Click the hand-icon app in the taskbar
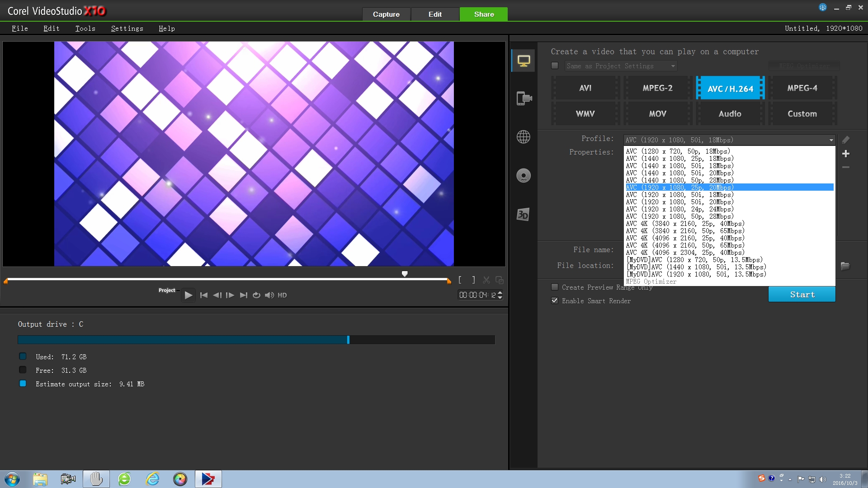This screenshot has width=868, height=488. tap(96, 479)
